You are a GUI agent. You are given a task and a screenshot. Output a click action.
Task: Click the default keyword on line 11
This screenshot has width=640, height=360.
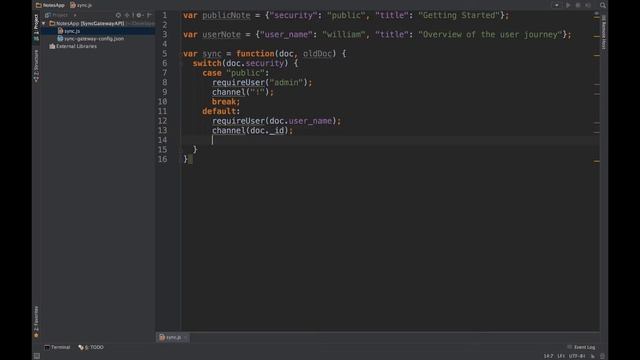click(219, 111)
